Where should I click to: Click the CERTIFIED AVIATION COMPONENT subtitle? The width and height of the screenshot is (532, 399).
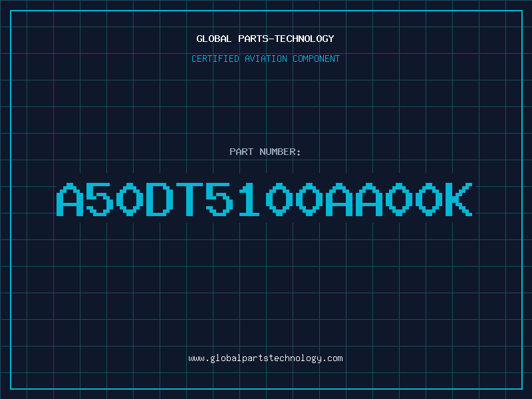tap(265, 59)
